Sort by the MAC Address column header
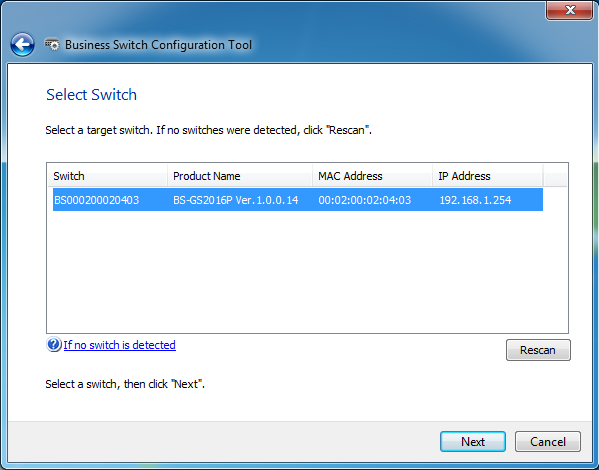Image resolution: width=599 pixels, height=470 pixels. 372,176
